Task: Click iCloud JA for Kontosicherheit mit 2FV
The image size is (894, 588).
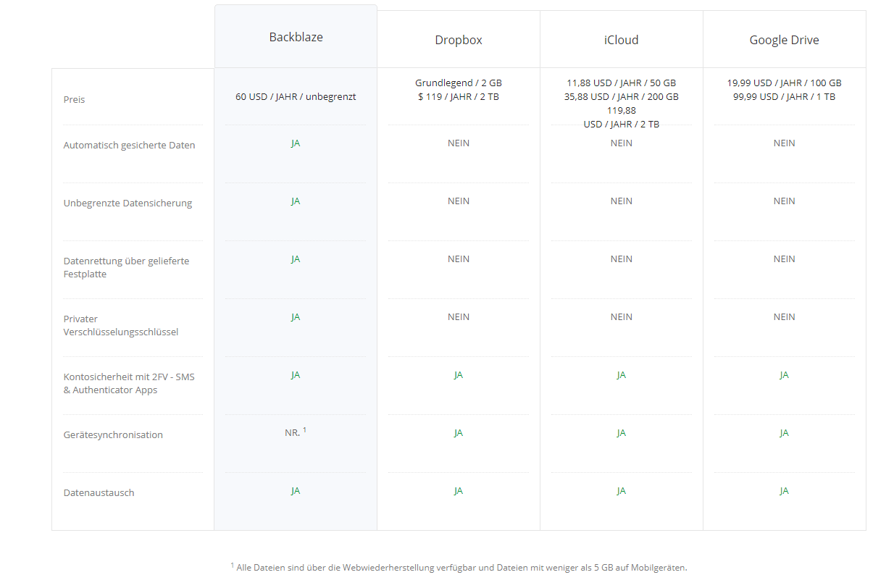Action: point(622,374)
